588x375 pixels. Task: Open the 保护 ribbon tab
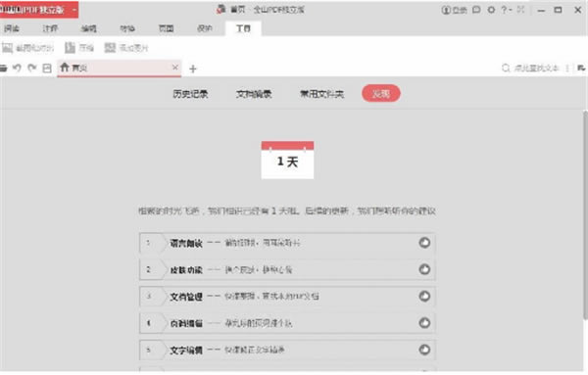point(205,28)
